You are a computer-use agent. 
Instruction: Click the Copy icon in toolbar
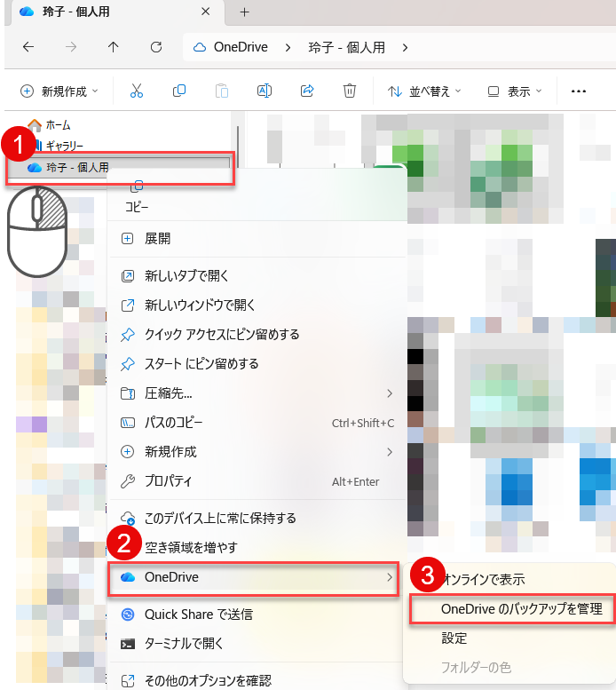coord(179,91)
